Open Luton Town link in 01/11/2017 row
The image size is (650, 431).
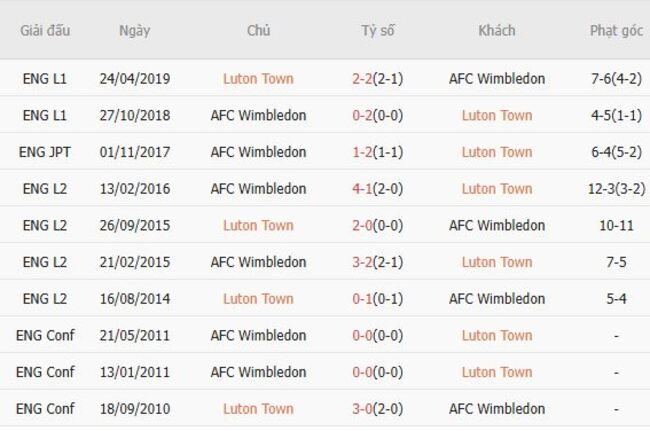coord(497,152)
